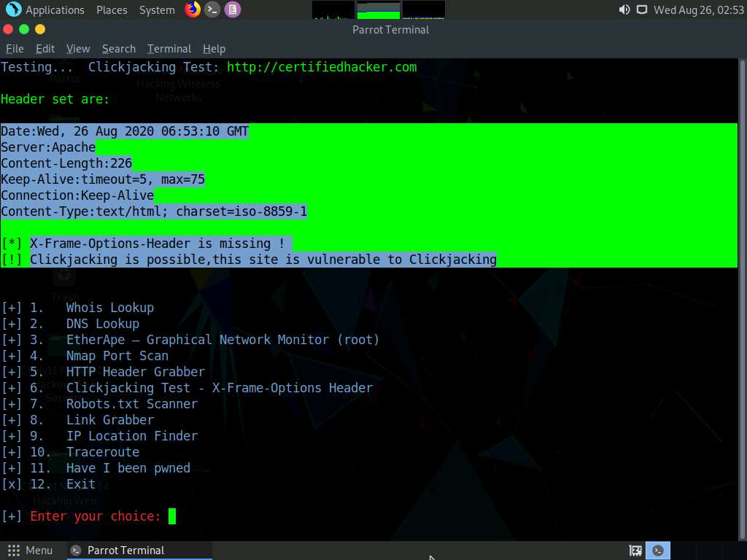The image size is (747, 560).
Task: Click the 'IP Location Finder' option text
Action: [132, 436]
